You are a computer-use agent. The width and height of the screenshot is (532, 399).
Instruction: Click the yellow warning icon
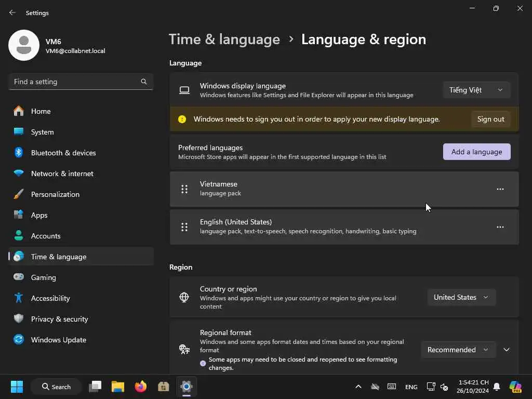click(182, 119)
